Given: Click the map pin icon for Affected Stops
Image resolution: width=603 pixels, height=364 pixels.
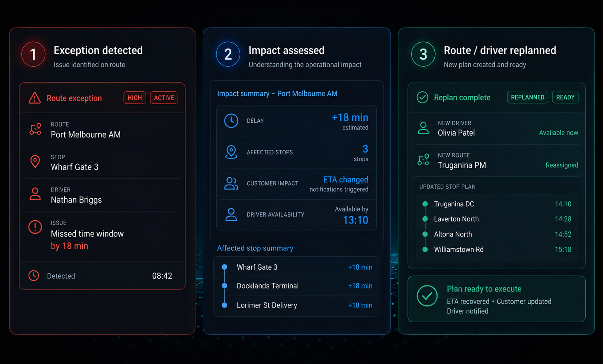Looking at the screenshot, I should (x=231, y=152).
